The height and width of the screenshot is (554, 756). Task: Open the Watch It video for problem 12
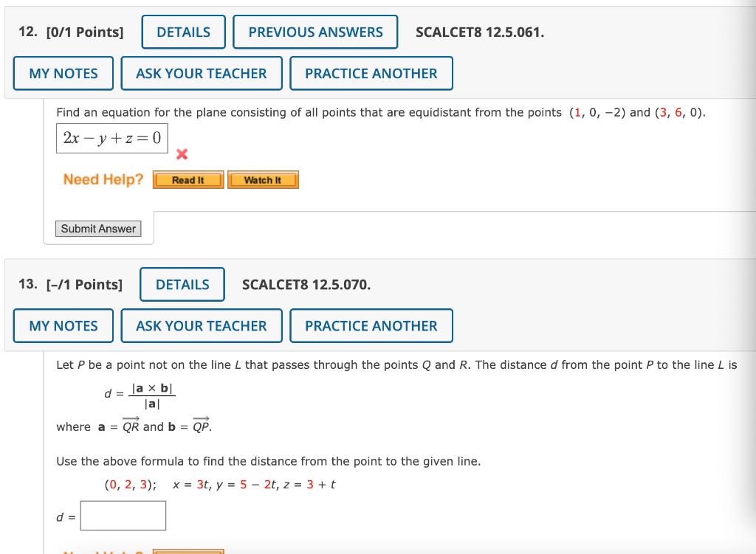point(263,179)
